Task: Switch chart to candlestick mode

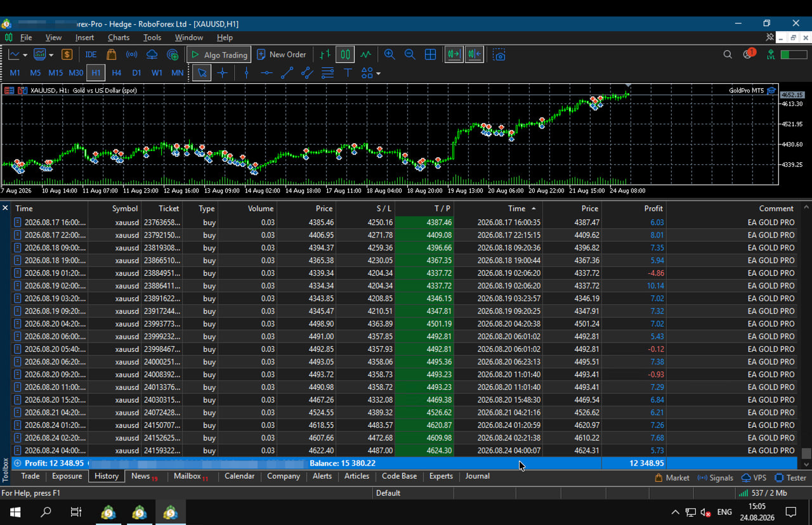Action: tap(345, 55)
